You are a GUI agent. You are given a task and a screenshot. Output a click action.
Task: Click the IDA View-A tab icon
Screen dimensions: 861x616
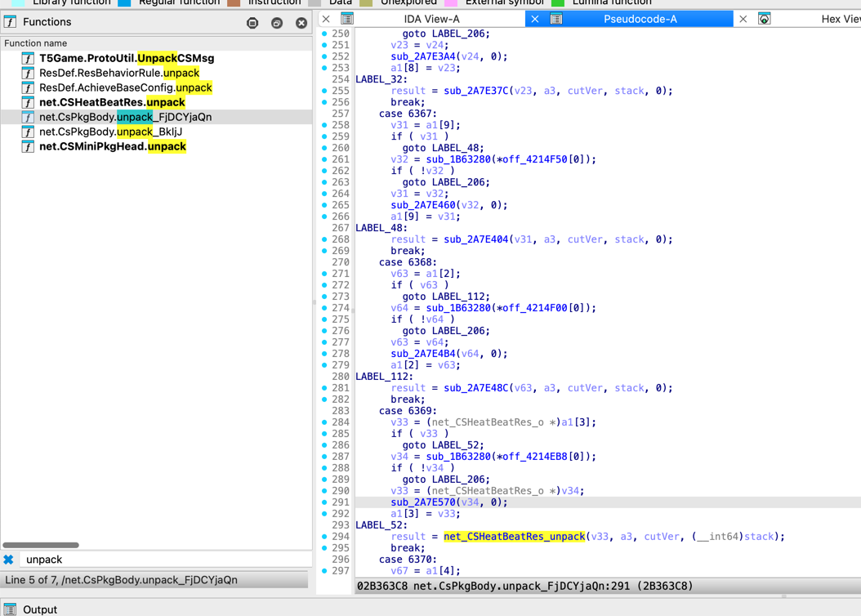347,20
